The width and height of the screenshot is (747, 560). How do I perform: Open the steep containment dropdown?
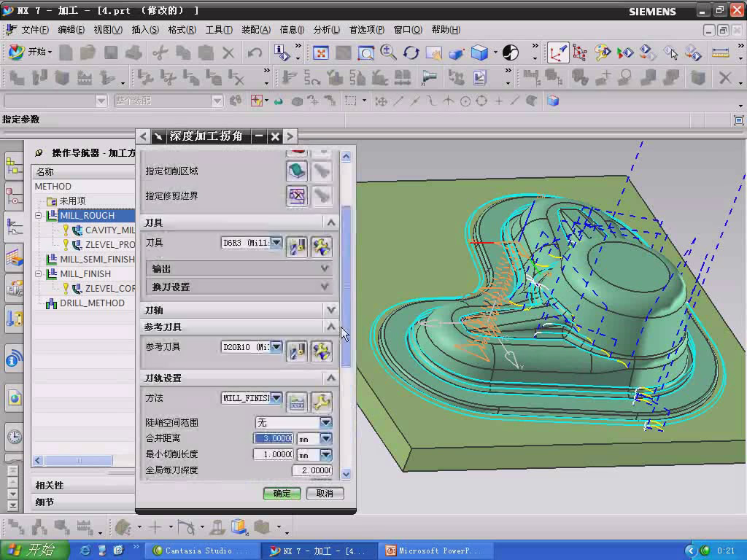pos(326,422)
